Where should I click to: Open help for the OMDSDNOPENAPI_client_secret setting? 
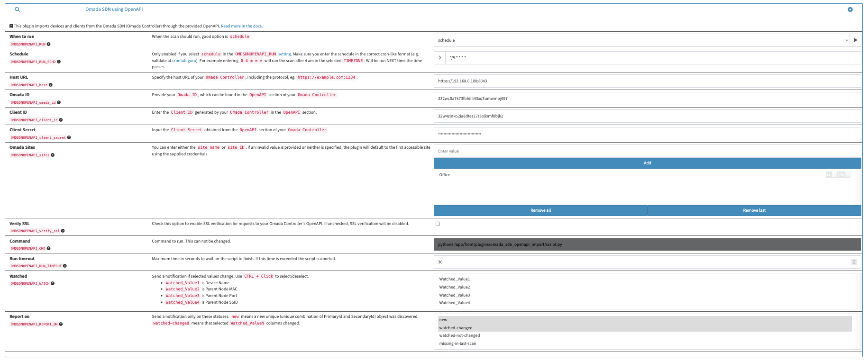pyautogui.click(x=69, y=137)
